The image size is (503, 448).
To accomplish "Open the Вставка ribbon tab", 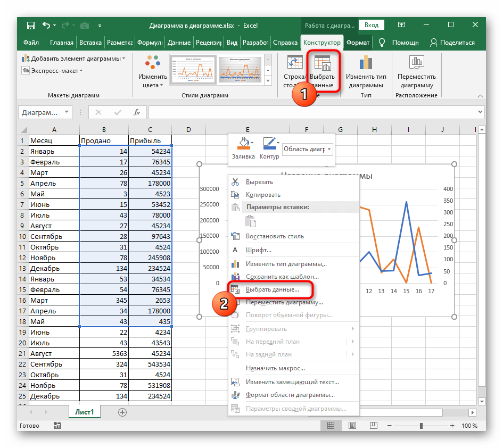I will [90, 43].
